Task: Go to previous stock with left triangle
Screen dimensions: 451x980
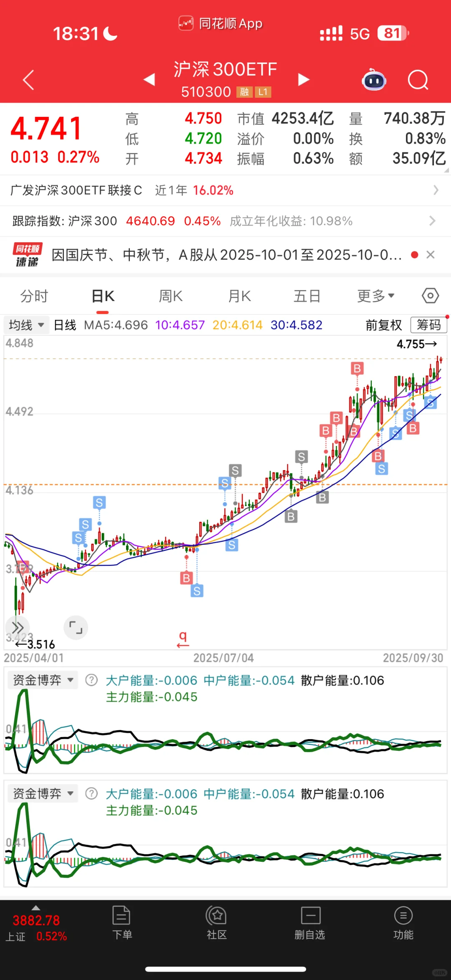Action: pyautogui.click(x=149, y=79)
